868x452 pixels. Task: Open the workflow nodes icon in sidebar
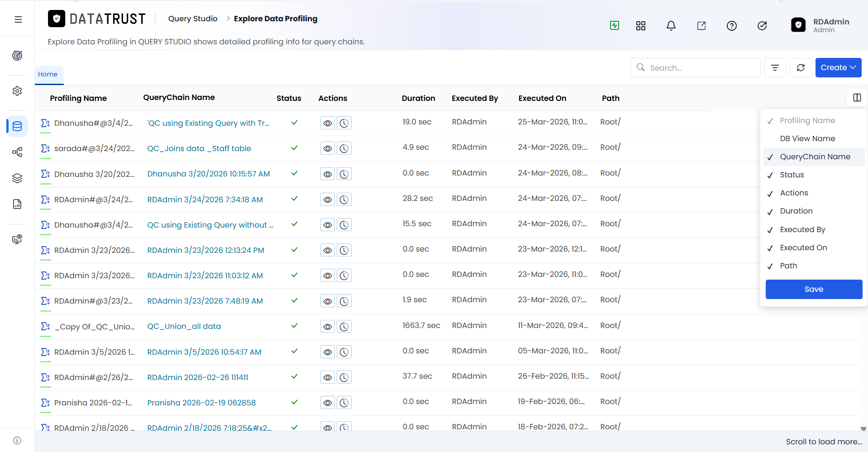(x=17, y=152)
